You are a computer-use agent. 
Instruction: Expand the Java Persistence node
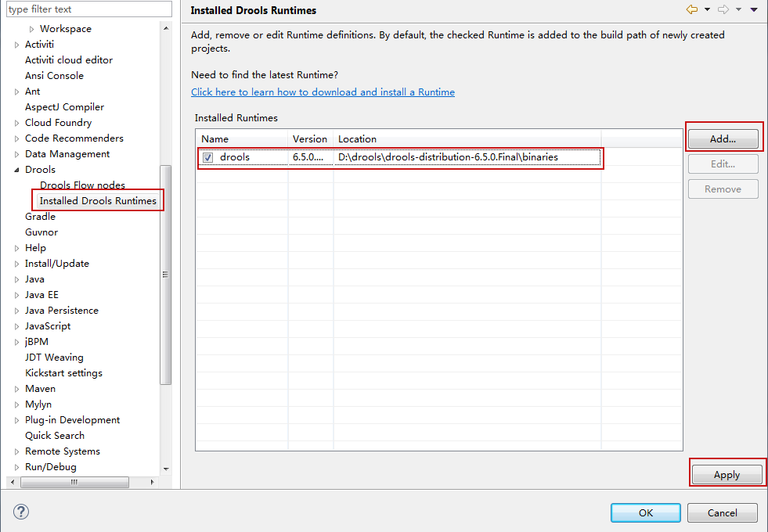tap(17, 311)
